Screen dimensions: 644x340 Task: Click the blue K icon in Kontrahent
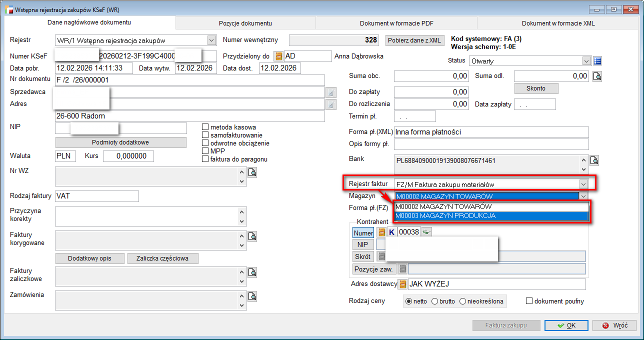[391, 232]
